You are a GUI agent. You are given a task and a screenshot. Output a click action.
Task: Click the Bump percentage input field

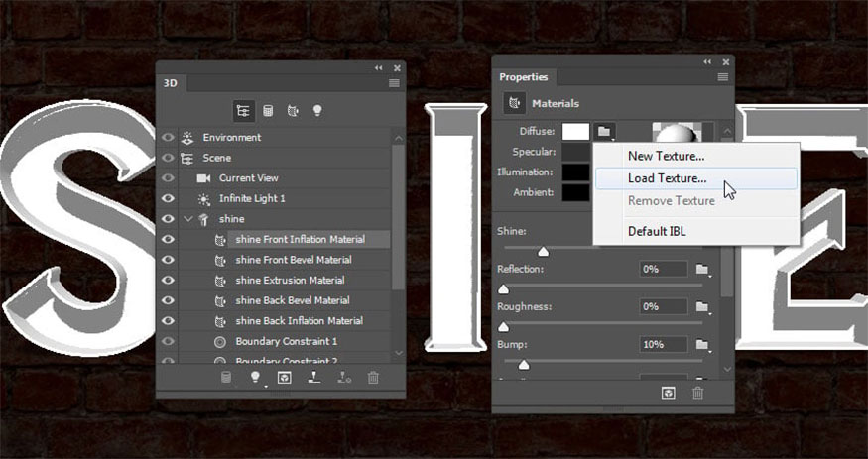[663, 344]
